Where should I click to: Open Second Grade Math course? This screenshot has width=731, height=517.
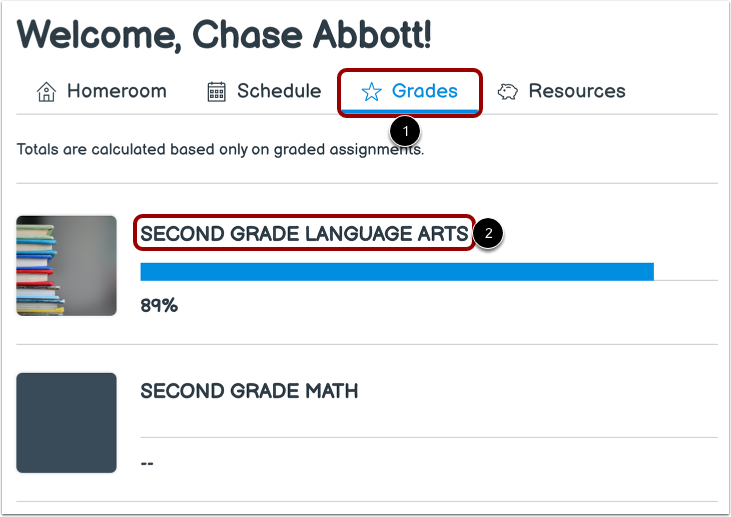point(249,391)
